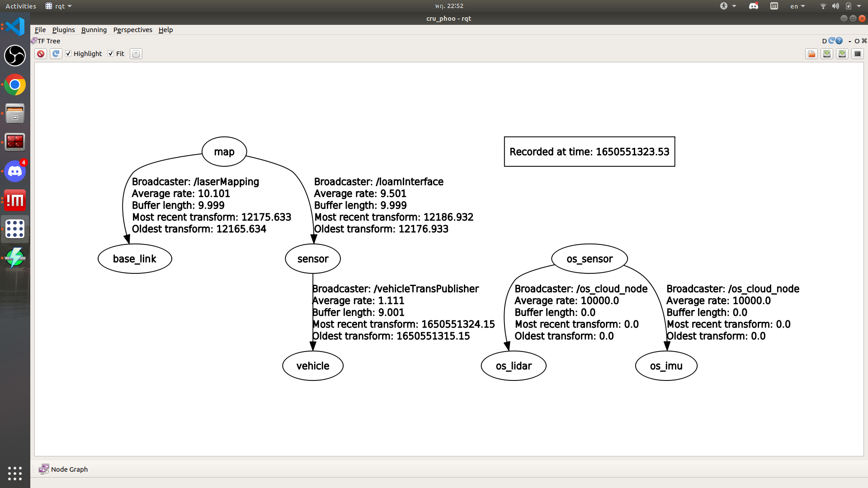Open Visual Studio Code from dock
Image resolution: width=868 pixels, height=488 pixels.
coord(15,27)
